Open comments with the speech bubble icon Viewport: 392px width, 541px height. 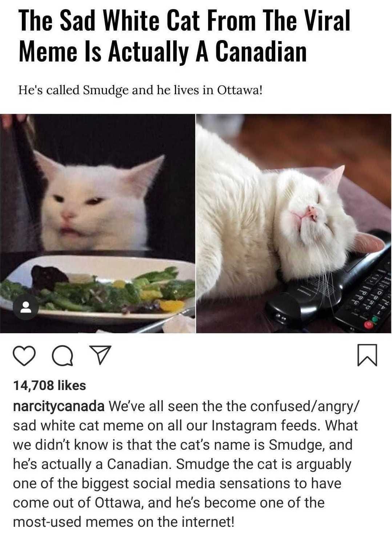point(62,355)
